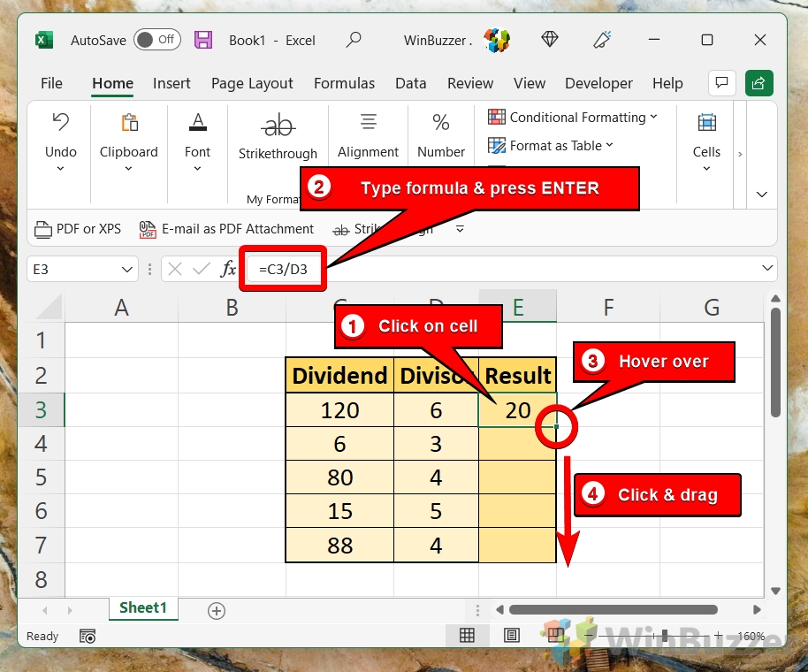Click the Name Box showing E3
This screenshot has height=672, width=808.
[x=74, y=269]
